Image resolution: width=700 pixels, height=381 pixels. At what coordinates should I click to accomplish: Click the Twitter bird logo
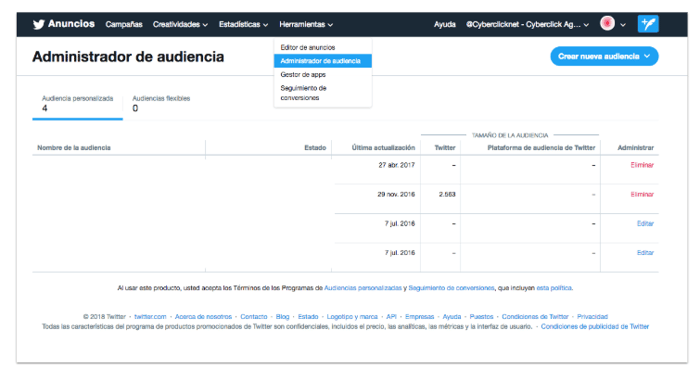pyautogui.click(x=39, y=24)
